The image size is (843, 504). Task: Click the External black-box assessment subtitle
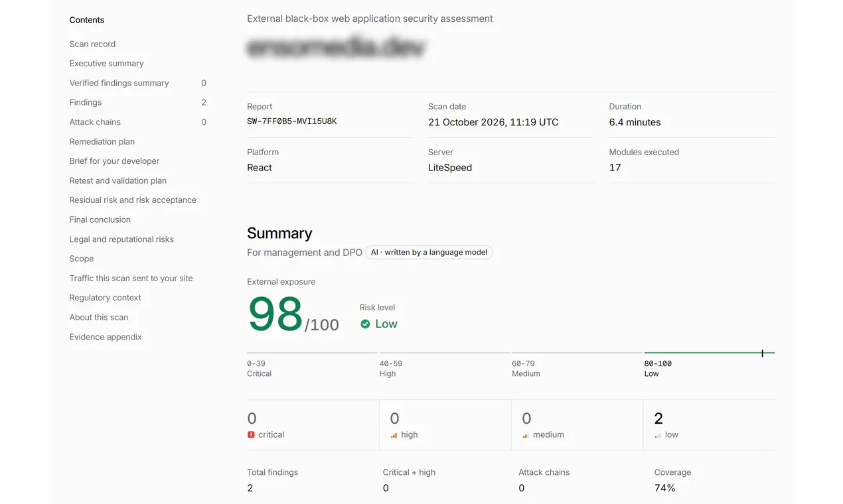coord(370,19)
